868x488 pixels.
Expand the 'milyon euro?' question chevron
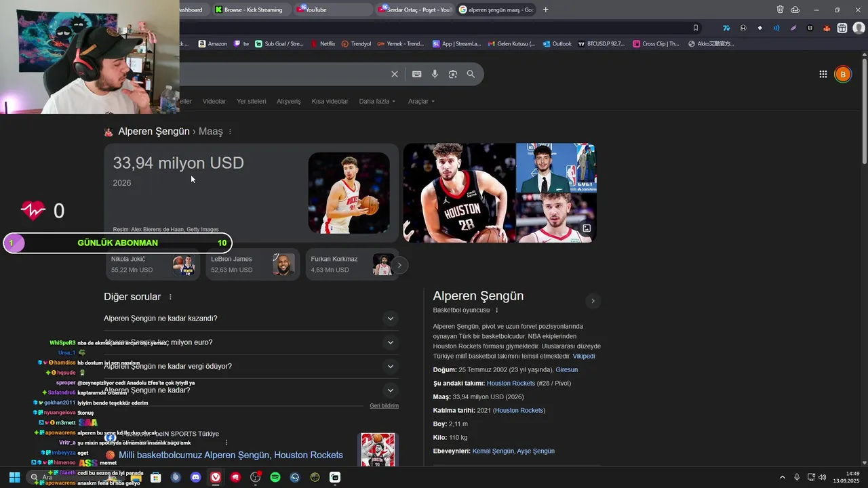click(x=390, y=342)
